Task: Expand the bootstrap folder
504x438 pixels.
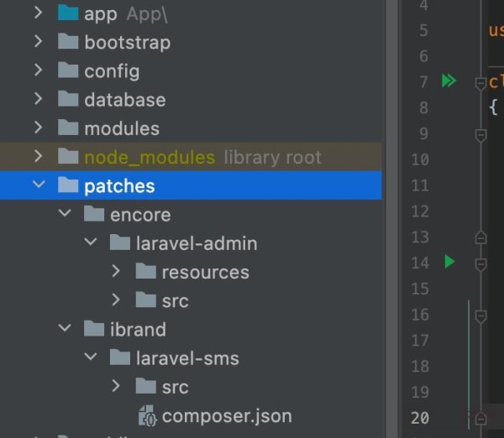Action: click(x=38, y=42)
